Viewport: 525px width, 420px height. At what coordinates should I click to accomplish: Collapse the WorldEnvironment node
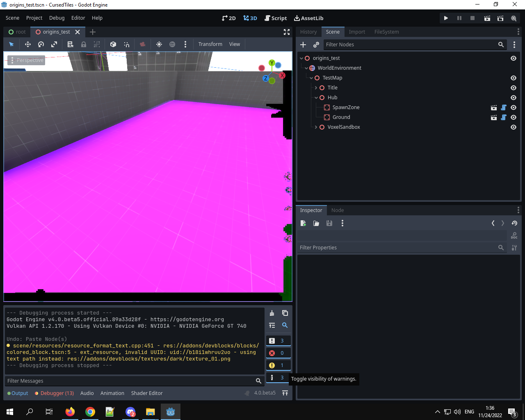point(306,68)
